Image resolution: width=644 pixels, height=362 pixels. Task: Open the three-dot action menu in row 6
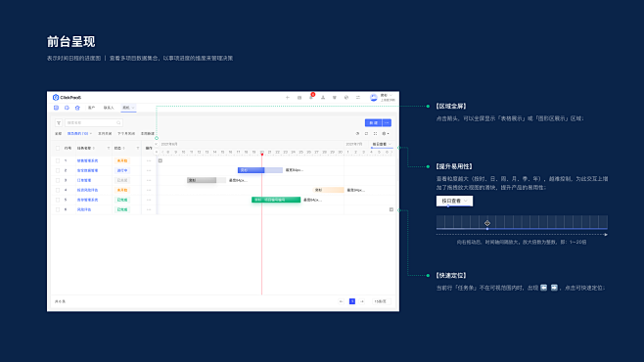(149, 209)
